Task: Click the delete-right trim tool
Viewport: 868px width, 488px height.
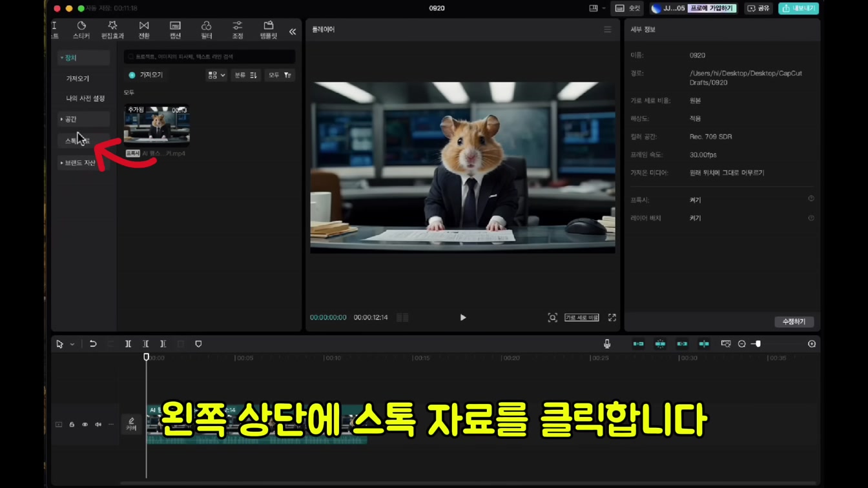Action: [163, 344]
